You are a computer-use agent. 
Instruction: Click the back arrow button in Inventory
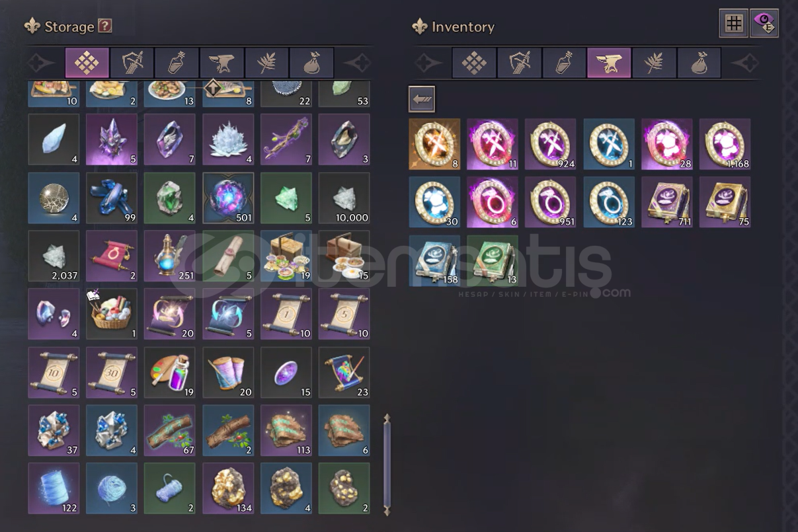422,99
